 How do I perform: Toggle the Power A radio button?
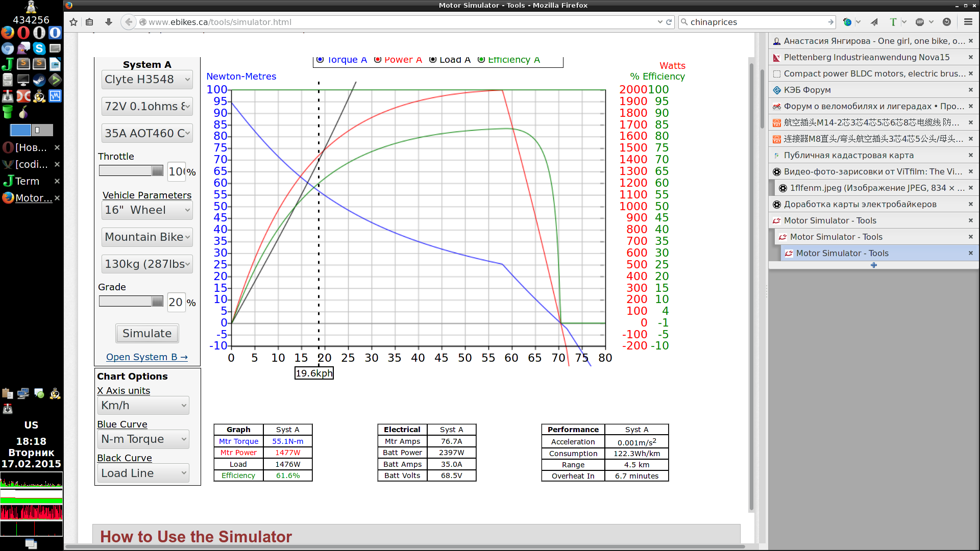378,60
